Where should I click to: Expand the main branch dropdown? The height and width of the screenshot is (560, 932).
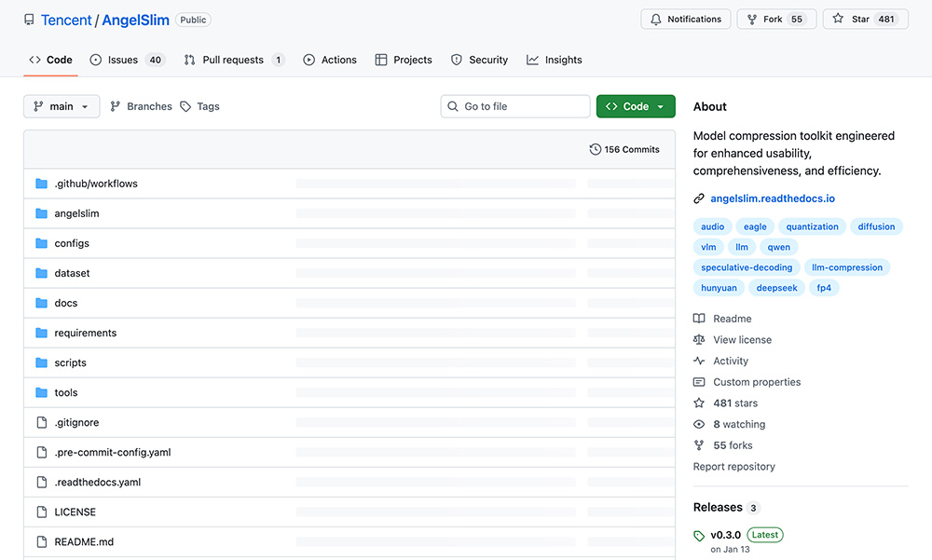62,106
